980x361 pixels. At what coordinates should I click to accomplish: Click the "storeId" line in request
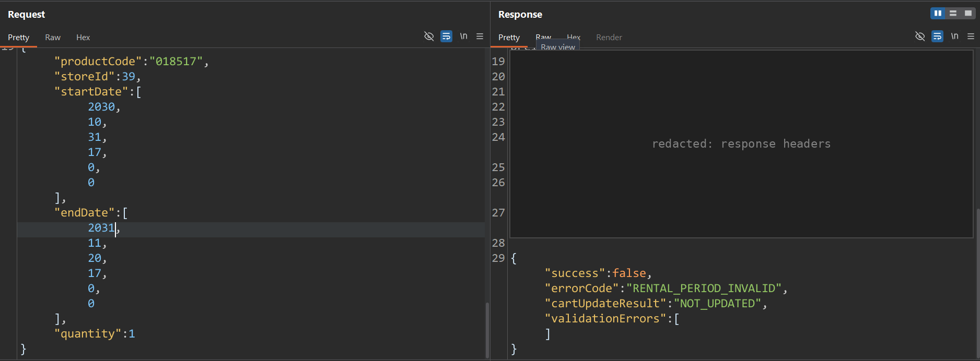coord(98,77)
